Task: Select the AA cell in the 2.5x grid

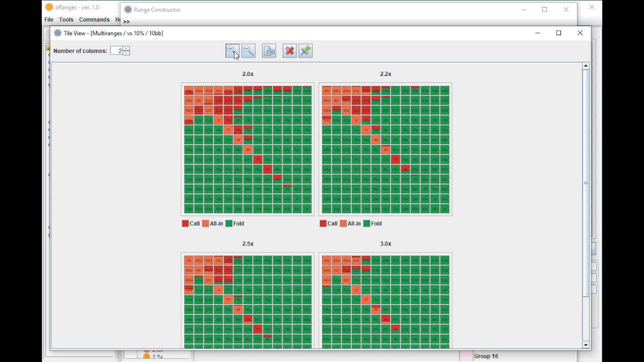Action: tap(189, 260)
